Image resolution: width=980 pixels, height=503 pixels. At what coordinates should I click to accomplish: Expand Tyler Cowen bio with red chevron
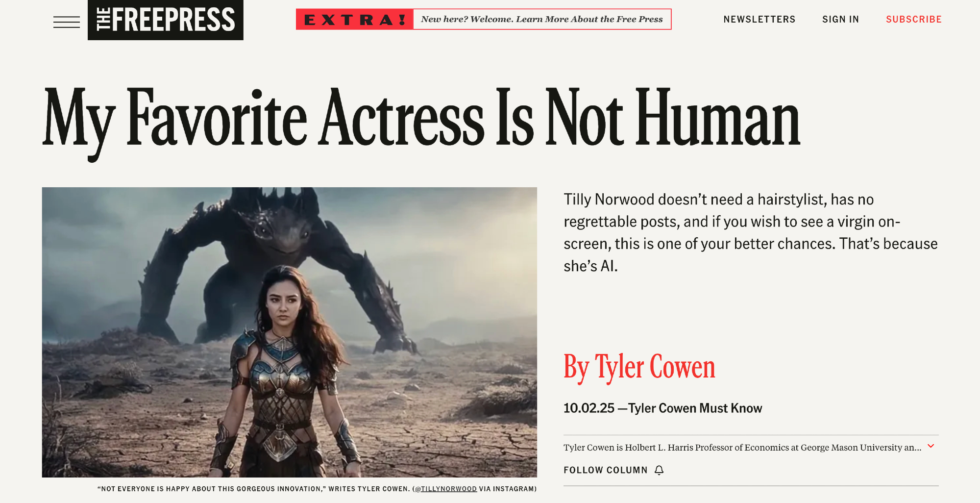(x=931, y=446)
